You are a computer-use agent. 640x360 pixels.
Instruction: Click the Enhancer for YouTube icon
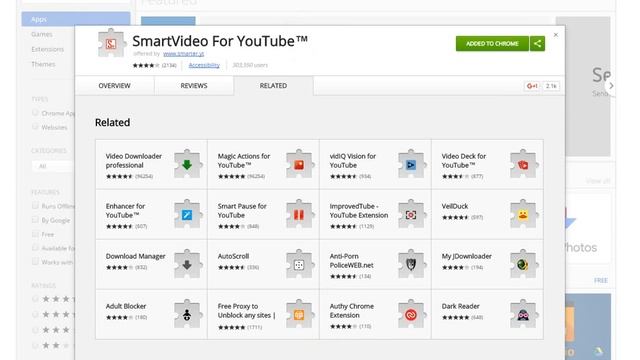(x=187, y=214)
